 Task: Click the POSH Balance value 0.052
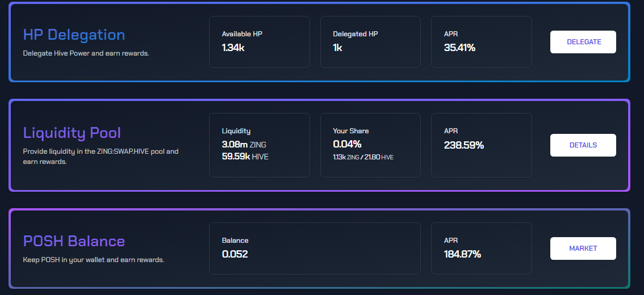[x=235, y=254]
